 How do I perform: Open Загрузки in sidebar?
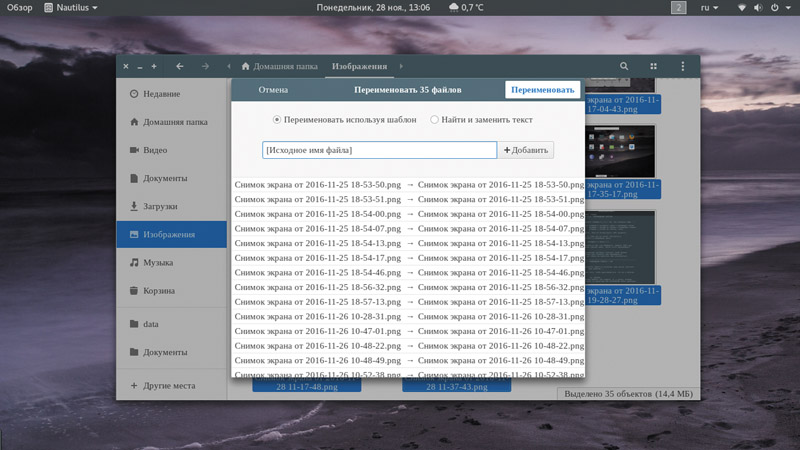171,206
